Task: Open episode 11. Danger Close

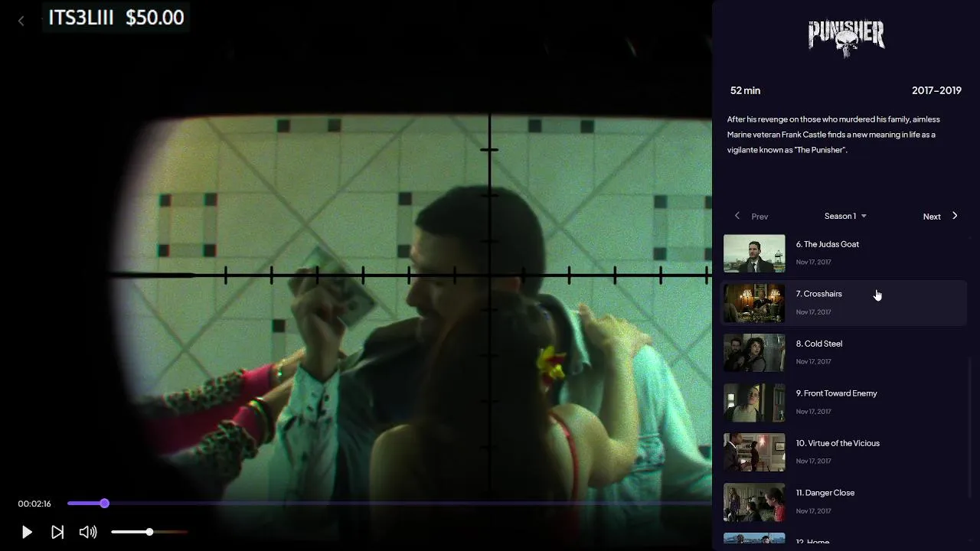Action: 845,501
